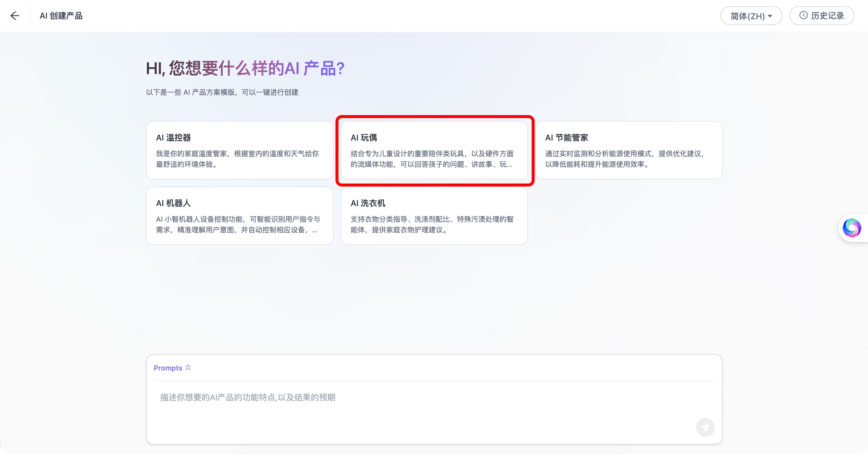Open the floating AI assistant orb
This screenshot has width=868, height=454.
click(x=851, y=228)
